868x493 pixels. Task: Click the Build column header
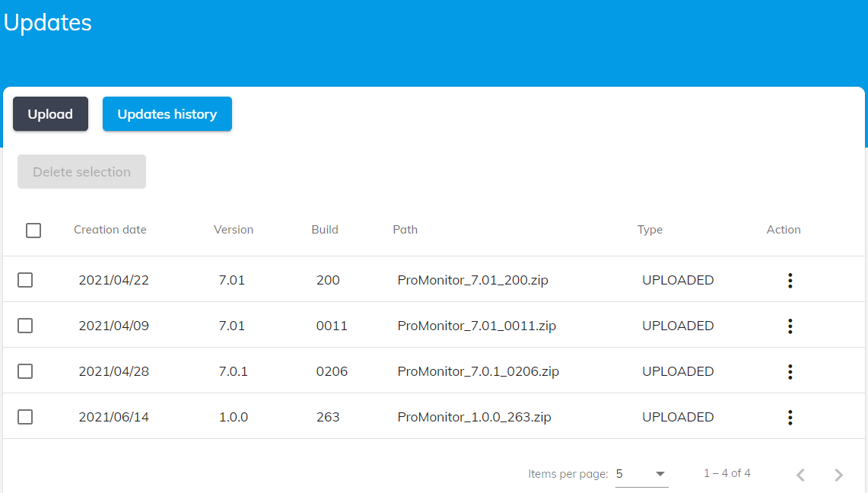[x=325, y=230]
